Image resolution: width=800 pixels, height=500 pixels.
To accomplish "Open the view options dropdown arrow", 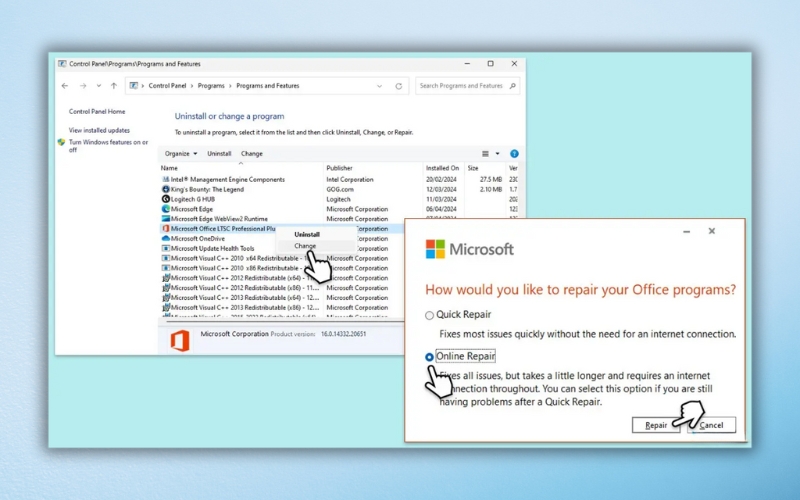I will (x=497, y=154).
